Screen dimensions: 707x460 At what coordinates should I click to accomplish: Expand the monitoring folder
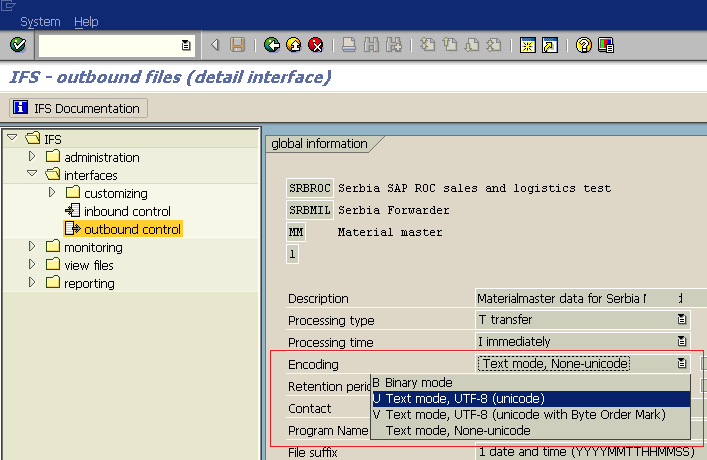32,246
